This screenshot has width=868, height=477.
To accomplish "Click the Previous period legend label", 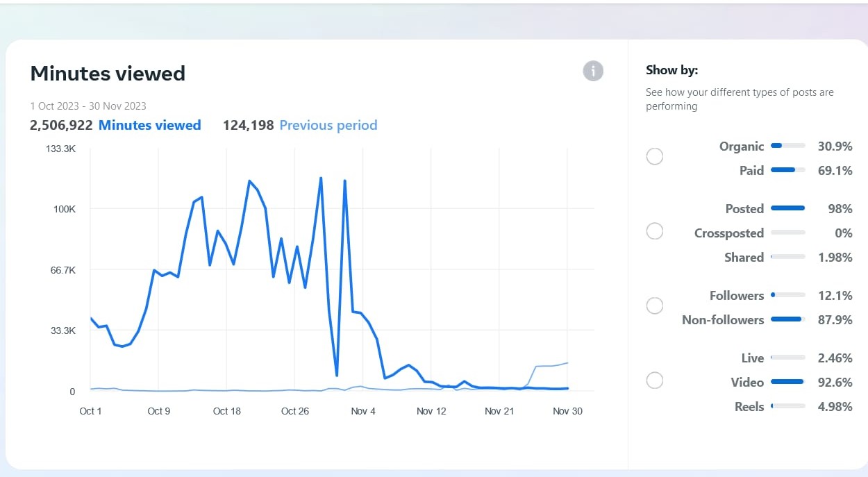I will click(x=328, y=125).
